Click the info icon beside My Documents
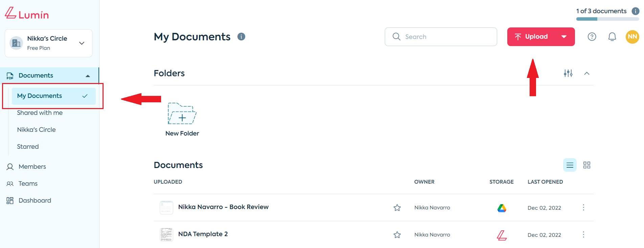644x248 pixels. point(241,37)
